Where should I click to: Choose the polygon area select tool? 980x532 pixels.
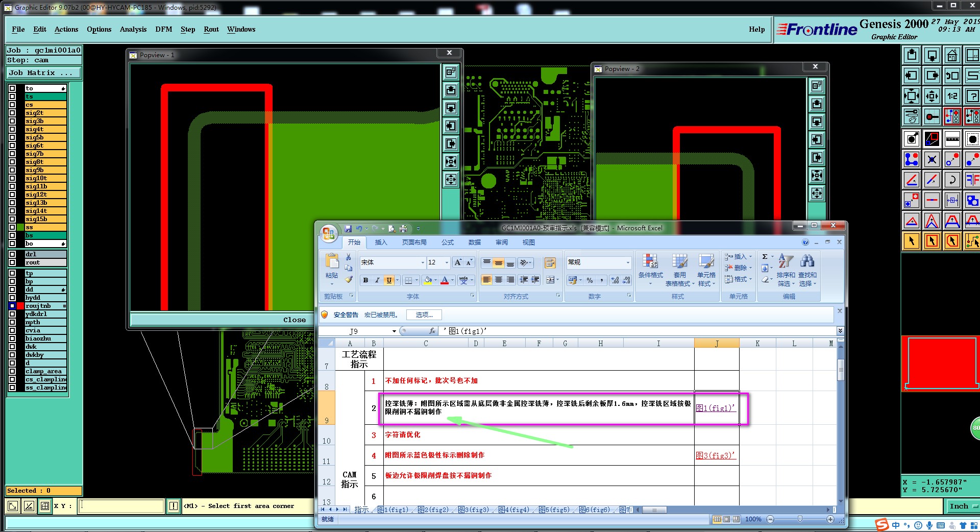952,241
